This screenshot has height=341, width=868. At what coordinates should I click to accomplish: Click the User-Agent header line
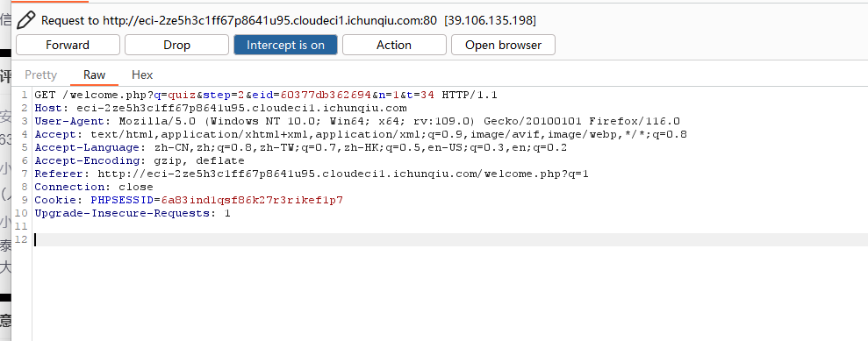(357, 121)
